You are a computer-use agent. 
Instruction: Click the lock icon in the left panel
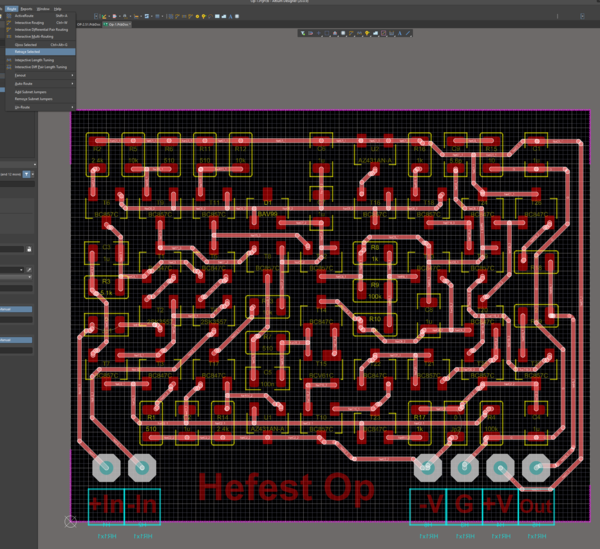pos(29,249)
